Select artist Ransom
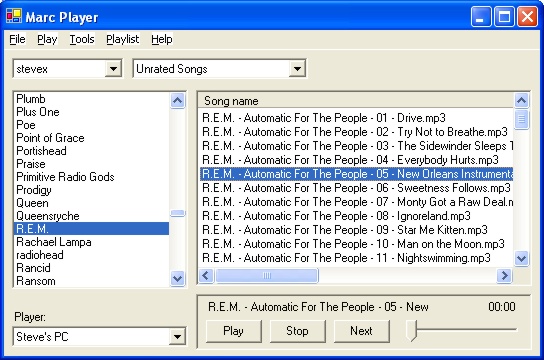This screenshot has width=544, height=360. click(x=92, y=281)
